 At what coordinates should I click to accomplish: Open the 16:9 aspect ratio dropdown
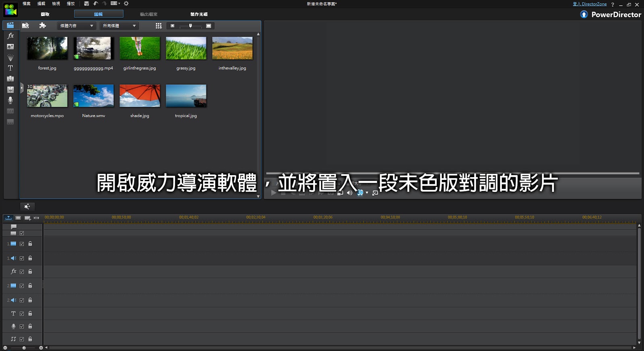pos(116,4)
